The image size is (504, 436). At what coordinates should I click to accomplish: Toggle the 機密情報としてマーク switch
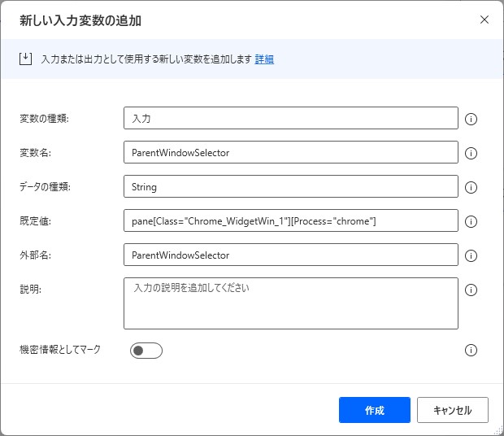(x=146, y=351)
